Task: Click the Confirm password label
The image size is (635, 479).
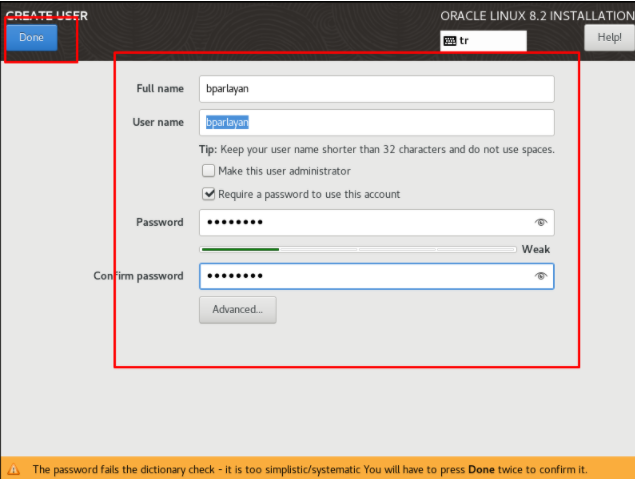Action: [138, 276]
